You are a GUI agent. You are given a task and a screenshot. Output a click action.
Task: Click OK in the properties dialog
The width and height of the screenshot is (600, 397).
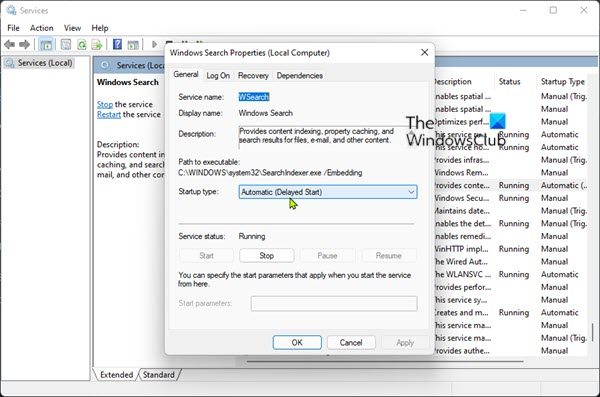click(297, 342)
